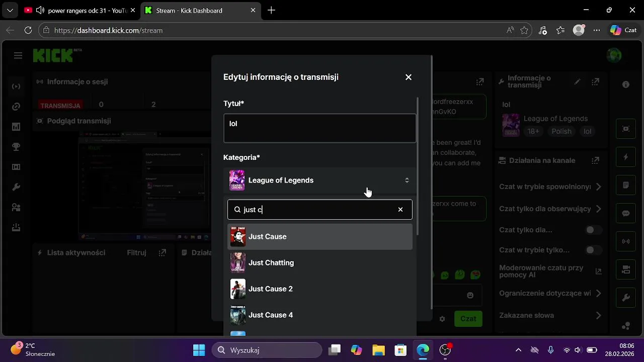Refresh the page using the browser reload icon
The width and height of the screenshot is (644, 362).
pos(28,30)
